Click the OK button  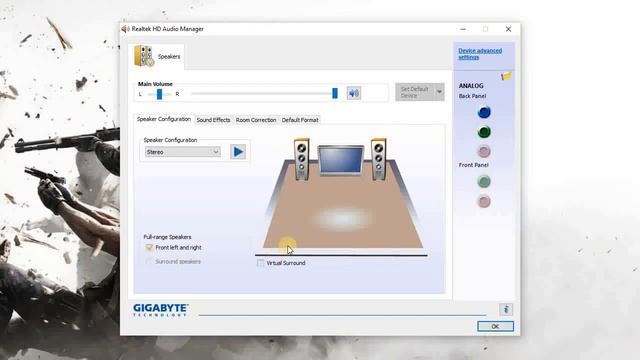click(x=495, y=326)
